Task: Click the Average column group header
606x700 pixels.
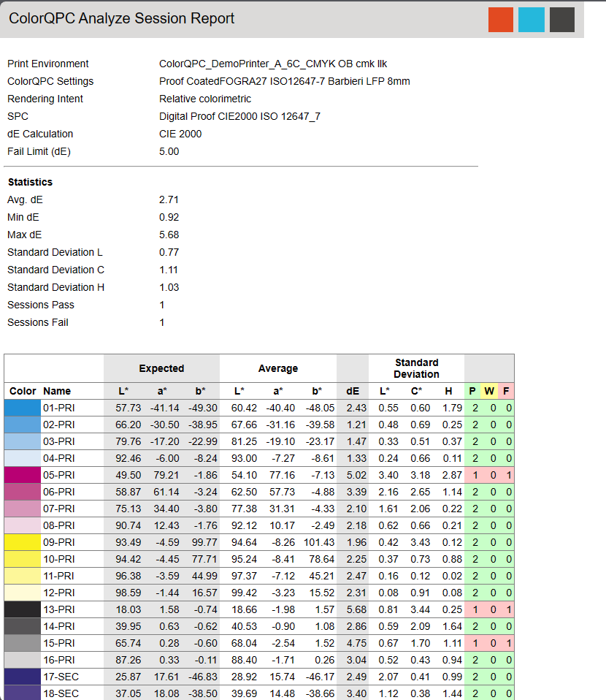Action: click(x=278, y=368)
